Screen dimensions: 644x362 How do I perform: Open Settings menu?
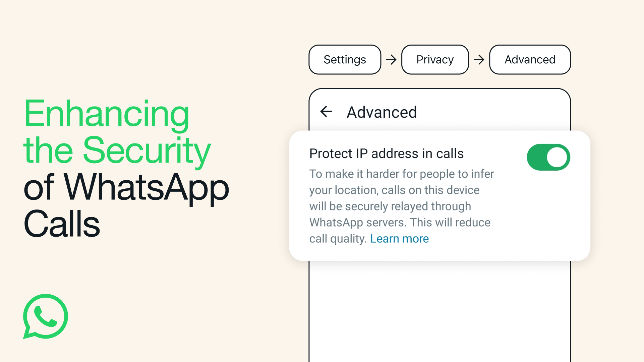[345, 59]
